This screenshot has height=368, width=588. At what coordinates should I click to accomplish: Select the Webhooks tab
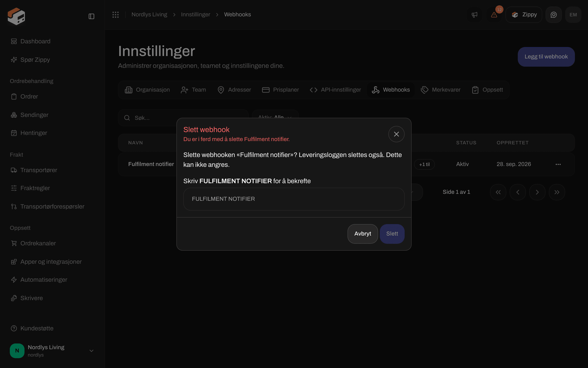tap(391, 90)
